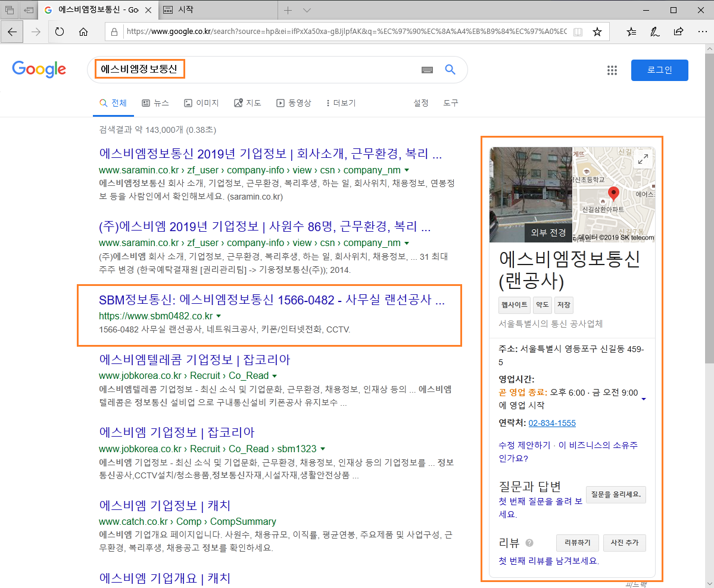Click 첫 번째 리뷰를 남겨보세요 link
Viewport: 714px width, 588px height.
pos(548,561)
